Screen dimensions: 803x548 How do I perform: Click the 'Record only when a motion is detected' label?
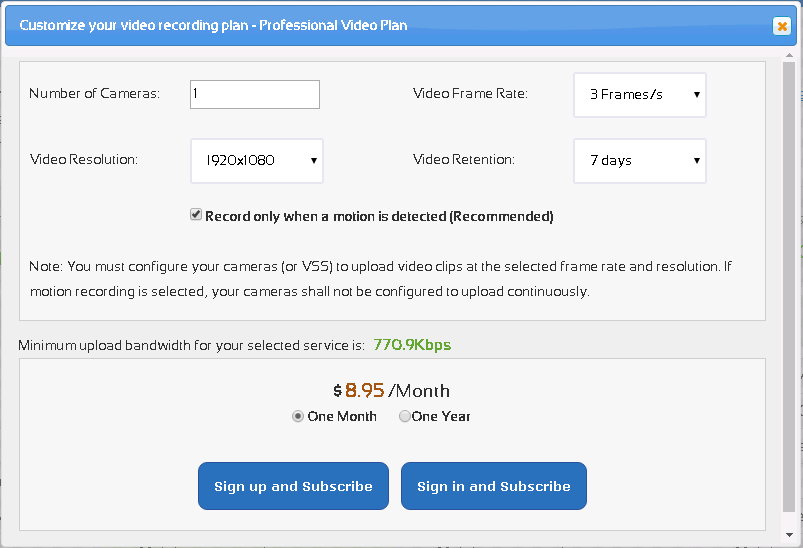pyautogui.click(x=379, y=216)
